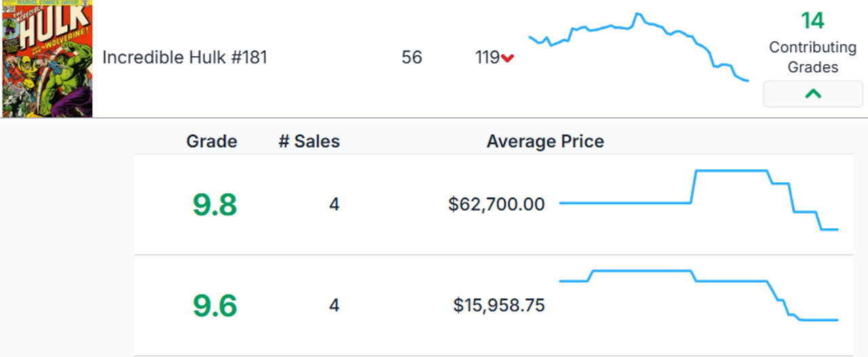This screenshot has height=357, width=868.
Task: Click the red down arrow beside 119
Action: (507, 58)
